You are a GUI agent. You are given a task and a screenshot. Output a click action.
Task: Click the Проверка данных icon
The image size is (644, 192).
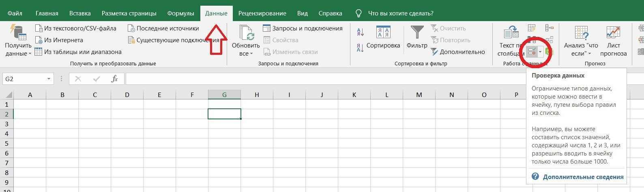click(532, 52)
